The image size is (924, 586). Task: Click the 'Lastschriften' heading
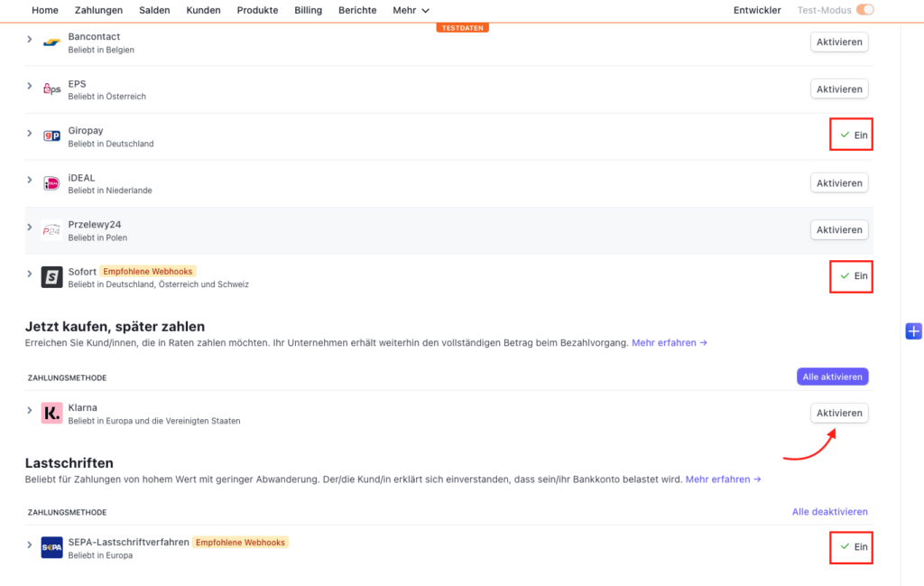69,463
